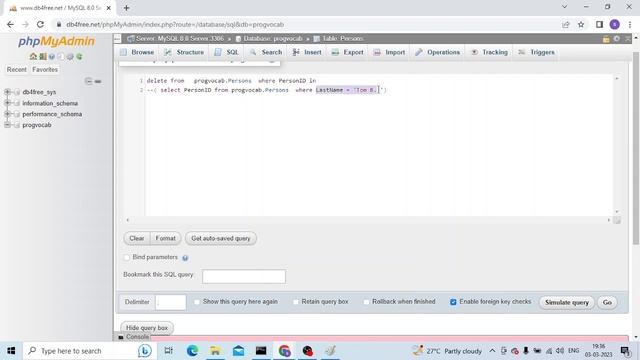The height and width of the screenshot is (360, 640).
Task: Open page-related settings gear in top bar
Action: [x=617, y=39]
